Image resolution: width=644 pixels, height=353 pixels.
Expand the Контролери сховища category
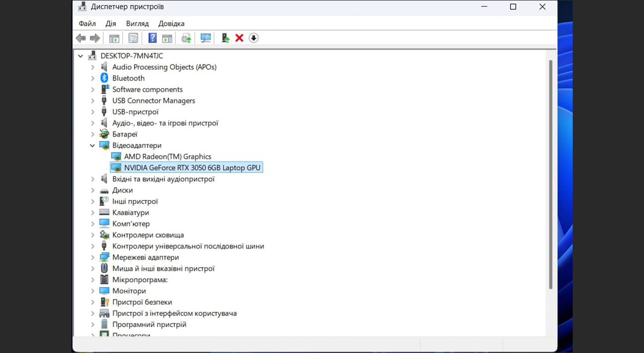92,235
